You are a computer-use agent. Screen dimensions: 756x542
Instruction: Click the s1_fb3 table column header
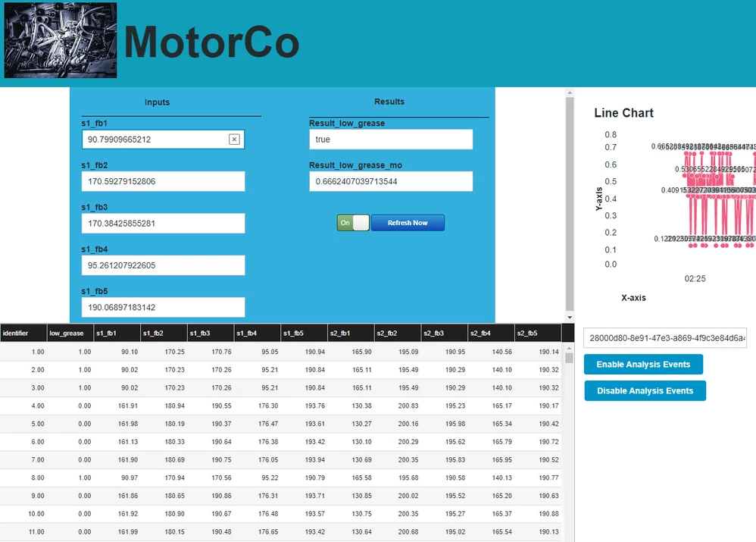211,333
